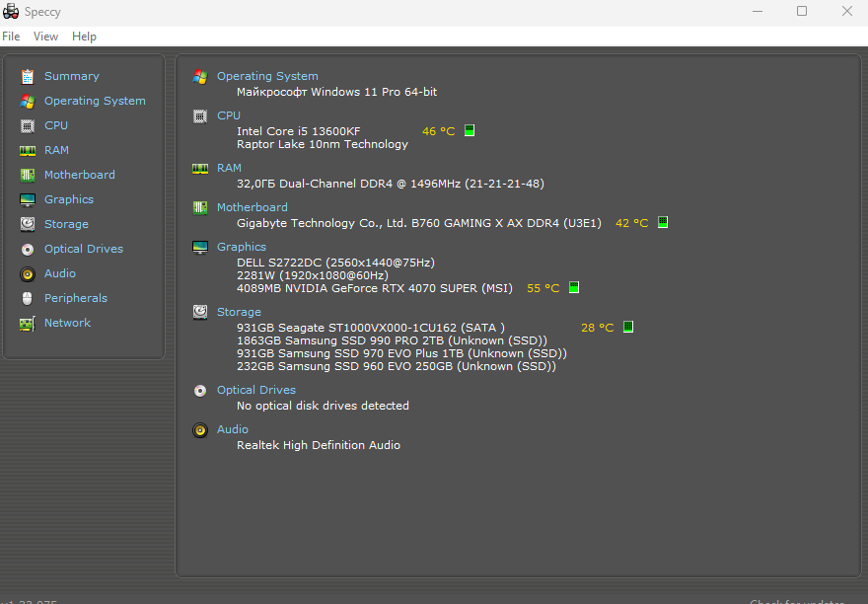Open the File menu
Screen dimensions: 868x604
coord(11,37)
